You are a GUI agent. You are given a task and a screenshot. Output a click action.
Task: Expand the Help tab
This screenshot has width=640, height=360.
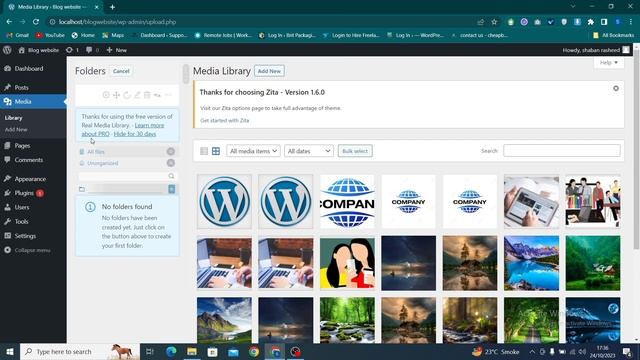pos(609,62)
